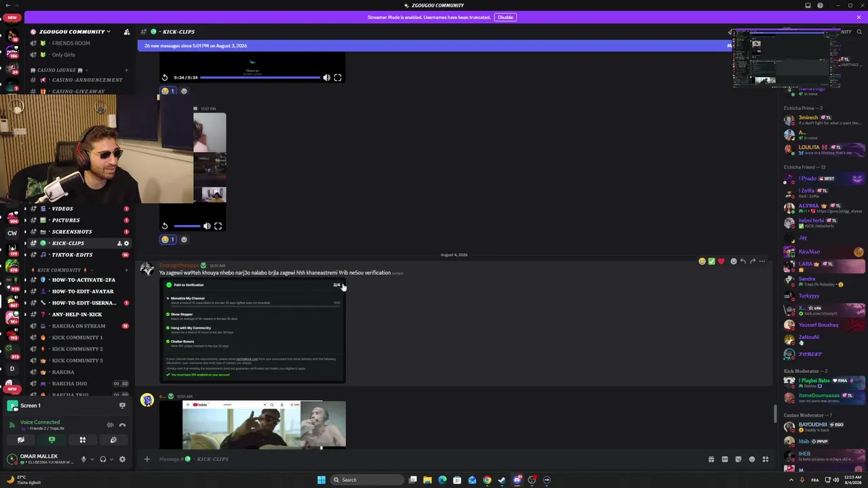Open the gift Nitro picker
The image size is (868, 488).
(711, 459)
